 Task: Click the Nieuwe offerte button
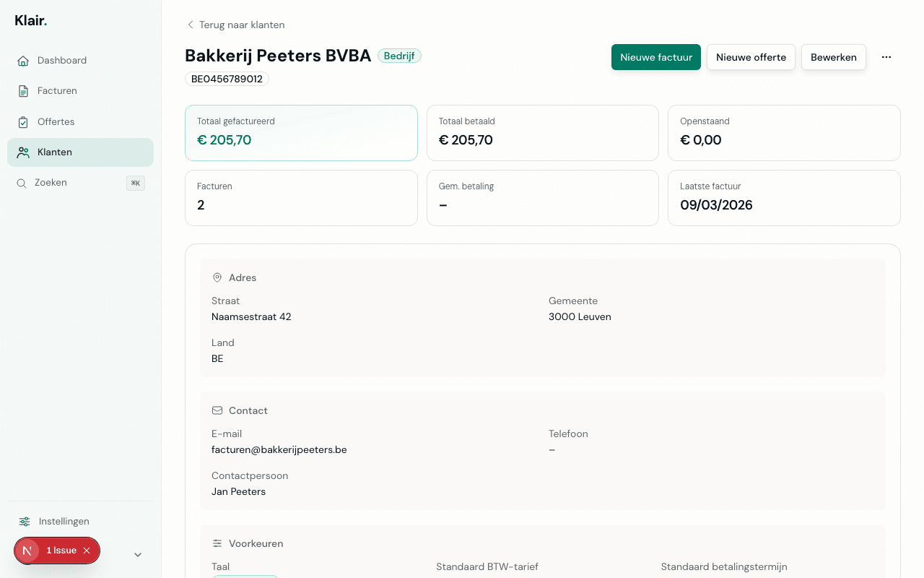(751, 57)
